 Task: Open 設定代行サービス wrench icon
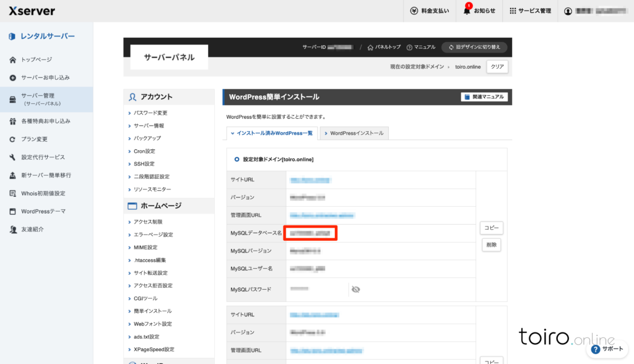click(x=12, y=157)
